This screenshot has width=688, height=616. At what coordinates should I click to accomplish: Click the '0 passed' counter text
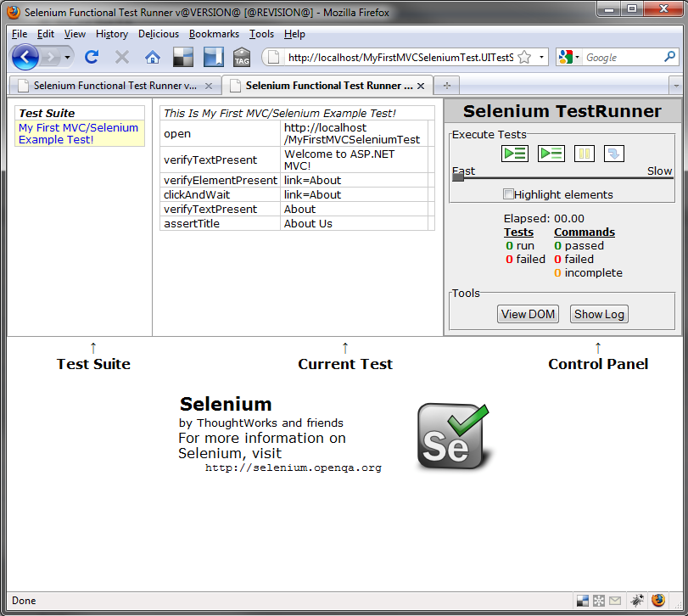click(579, 246)
